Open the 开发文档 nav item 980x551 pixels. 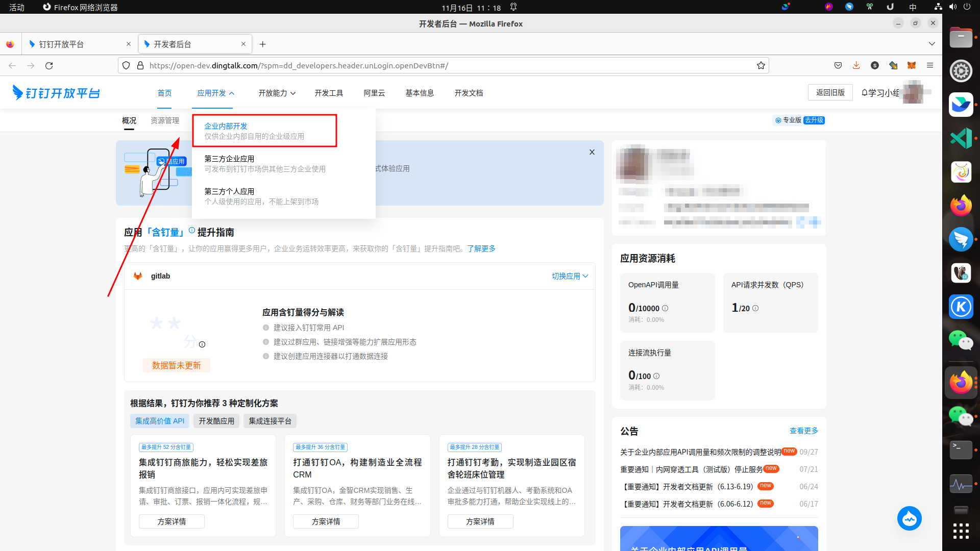[469, 93]
